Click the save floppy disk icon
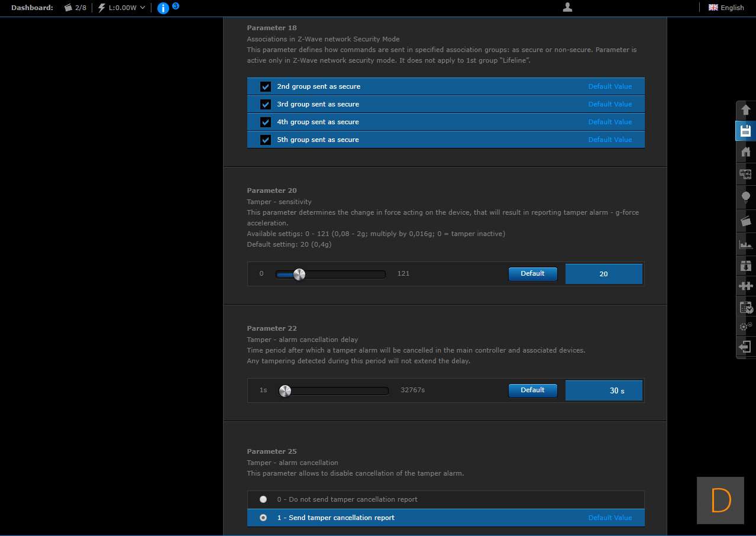This screenshot has width=756, height=536. (745, 131)
